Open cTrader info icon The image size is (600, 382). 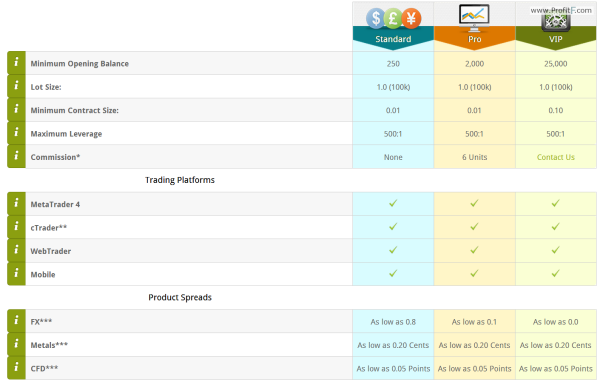[16, 227]
